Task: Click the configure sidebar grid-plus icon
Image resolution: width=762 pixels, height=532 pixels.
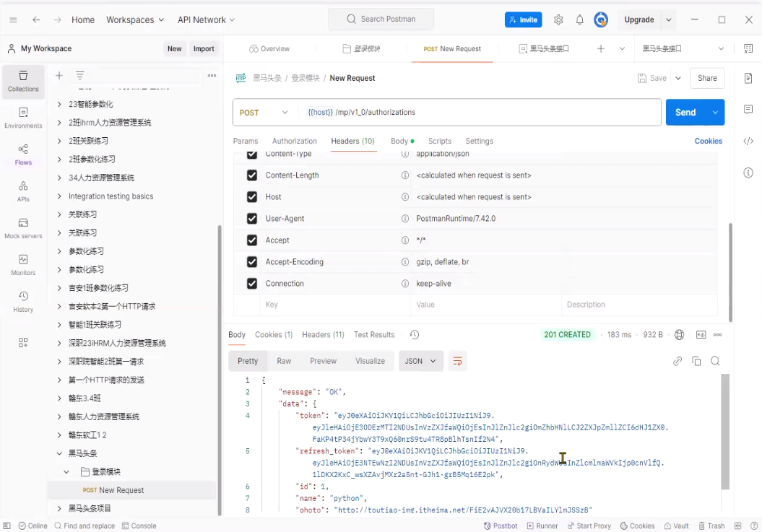Action: pyautogui.click(x=23, y=343)
